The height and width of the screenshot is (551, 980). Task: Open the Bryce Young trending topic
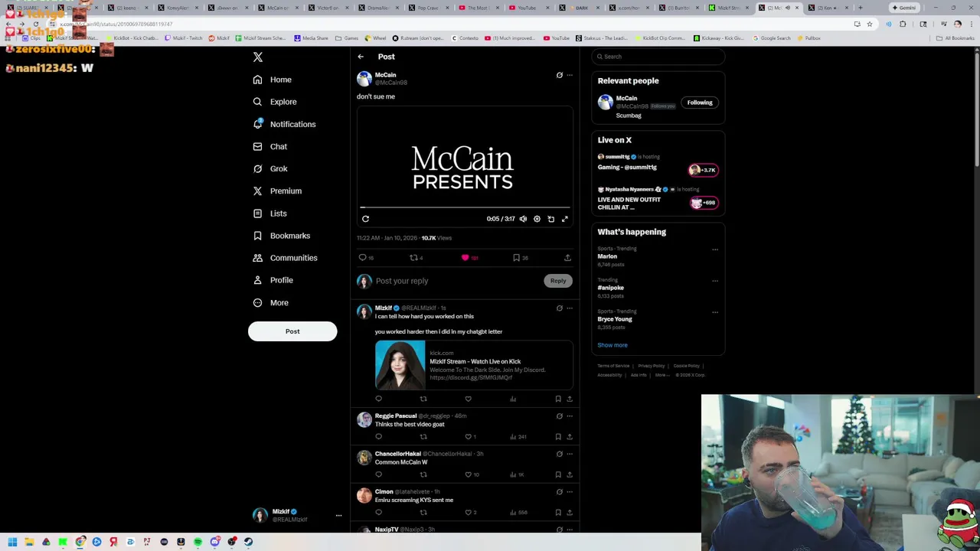(615, 319)
